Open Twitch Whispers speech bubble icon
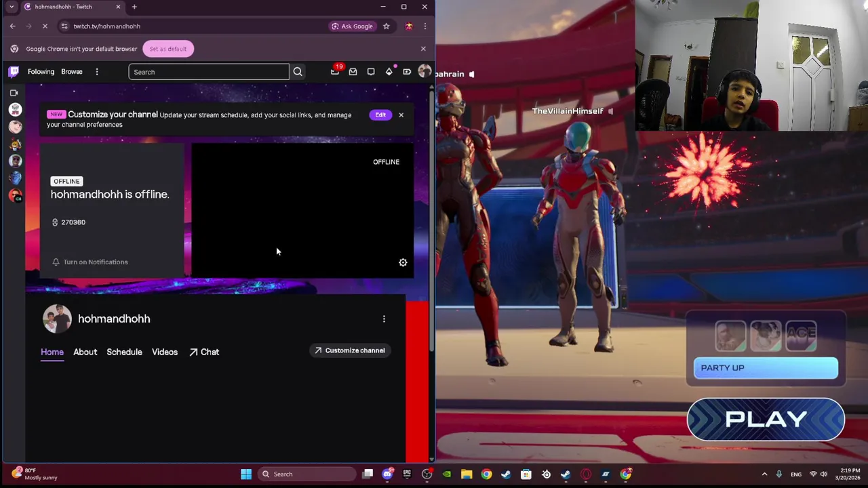 click(x=371, y=72)
